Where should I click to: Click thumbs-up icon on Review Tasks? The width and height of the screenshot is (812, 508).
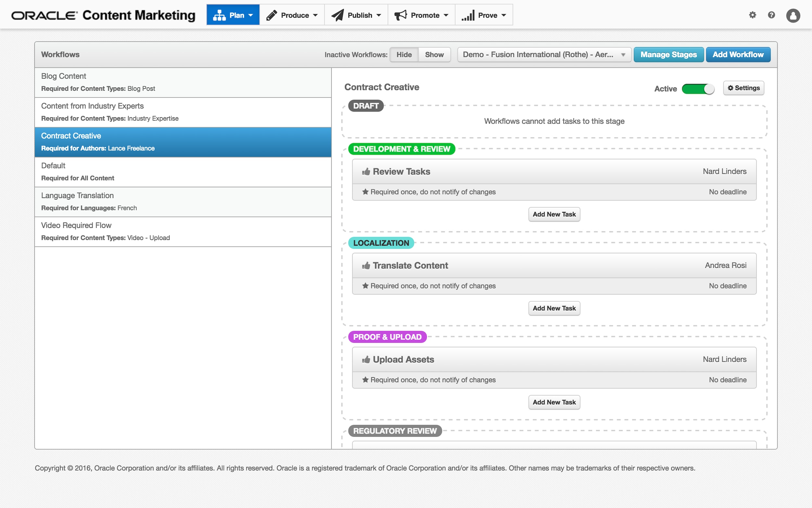[x=366, y=172]
